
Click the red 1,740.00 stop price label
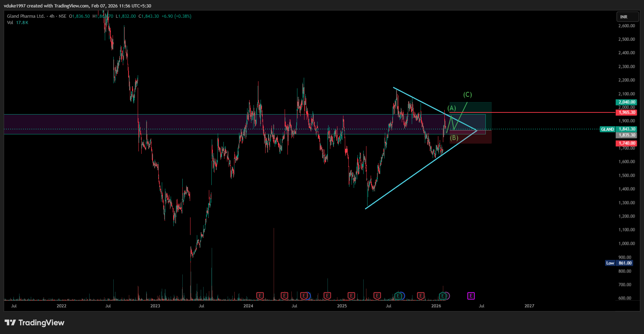[627, 143]
